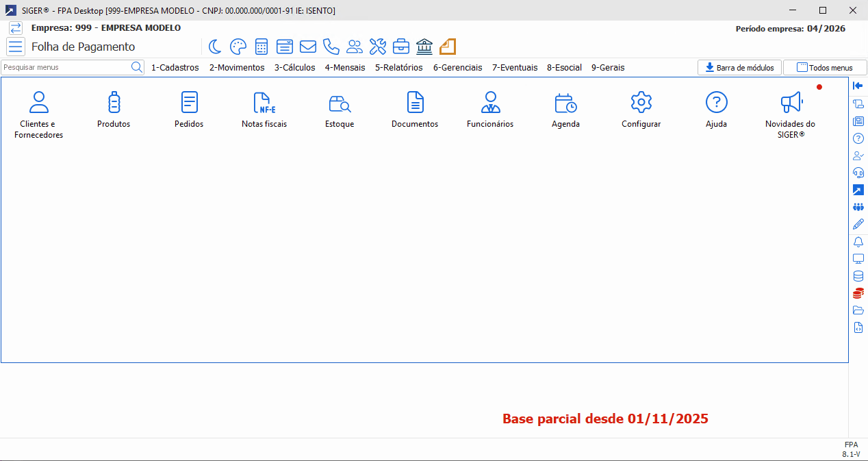Click the user check sidebar icon
Viewport: 868px width, 461px height.
click(x=858, y=155)
